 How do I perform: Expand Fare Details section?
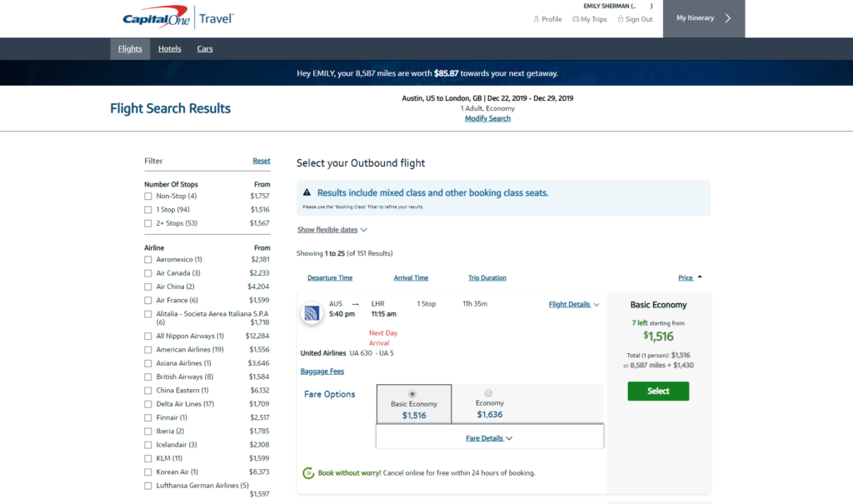point(489,438)
